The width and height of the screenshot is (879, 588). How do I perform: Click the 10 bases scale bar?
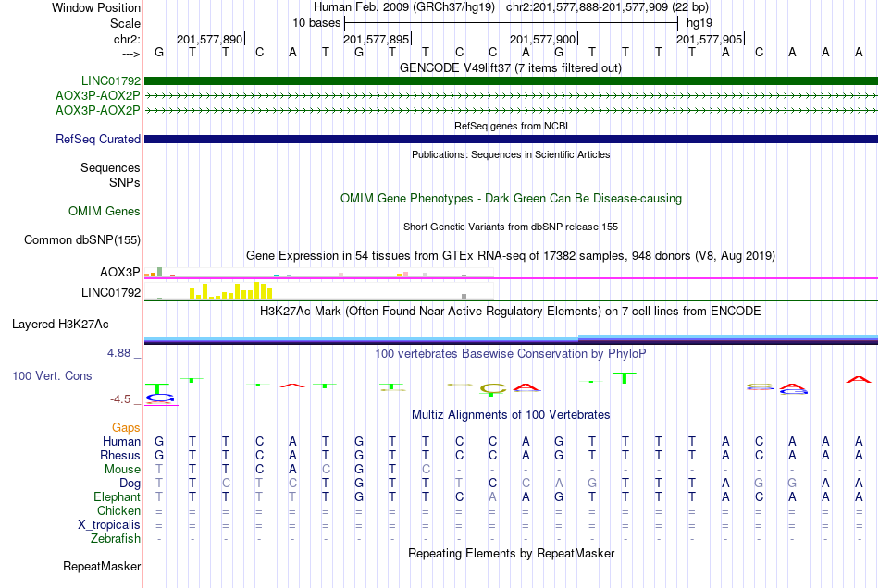[512, 23]
